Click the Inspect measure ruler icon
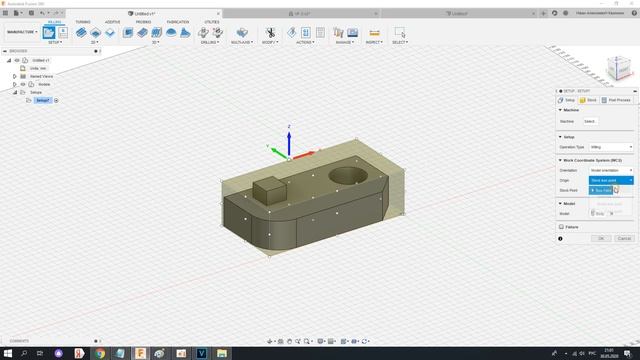This screenshot has height=360, width=640. pos(374,33)
